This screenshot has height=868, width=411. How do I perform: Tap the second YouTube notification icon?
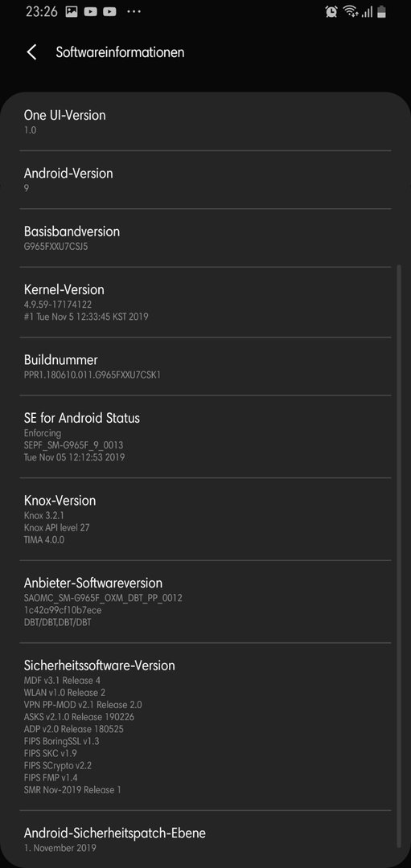click(109, 11)
